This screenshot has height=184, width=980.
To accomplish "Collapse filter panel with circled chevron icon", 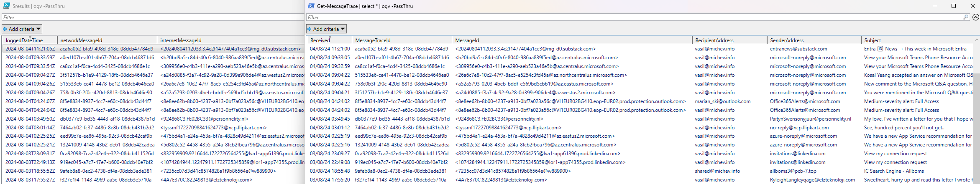I will tap(975, 17).
